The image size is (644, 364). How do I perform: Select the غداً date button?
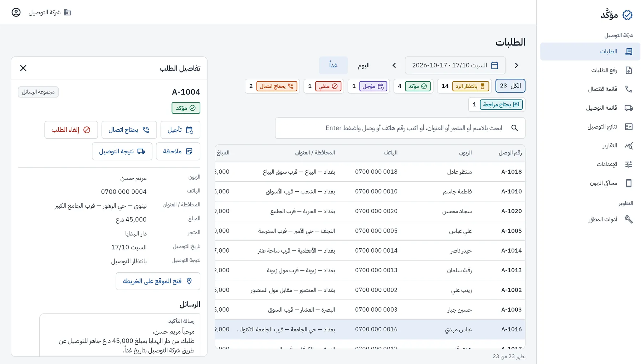pos(333,65)
